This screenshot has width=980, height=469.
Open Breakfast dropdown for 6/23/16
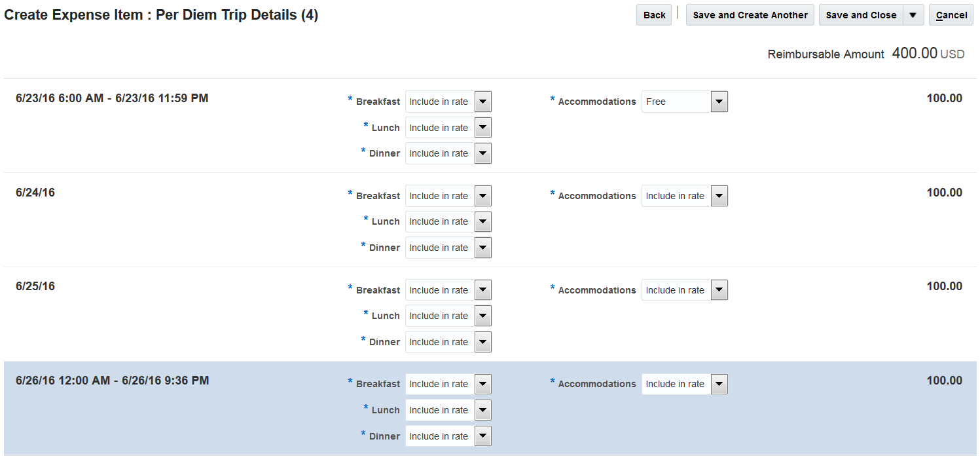[x=482, y=102]
